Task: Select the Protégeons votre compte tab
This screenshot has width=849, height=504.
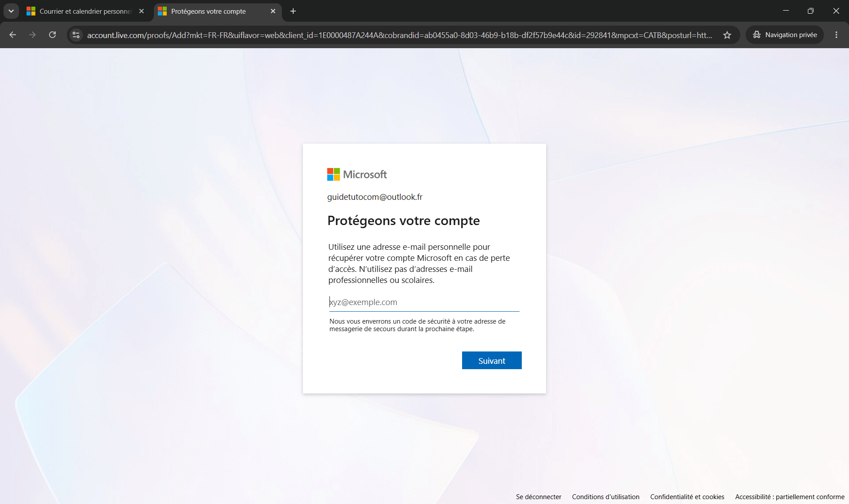Action: coord(218,11)
